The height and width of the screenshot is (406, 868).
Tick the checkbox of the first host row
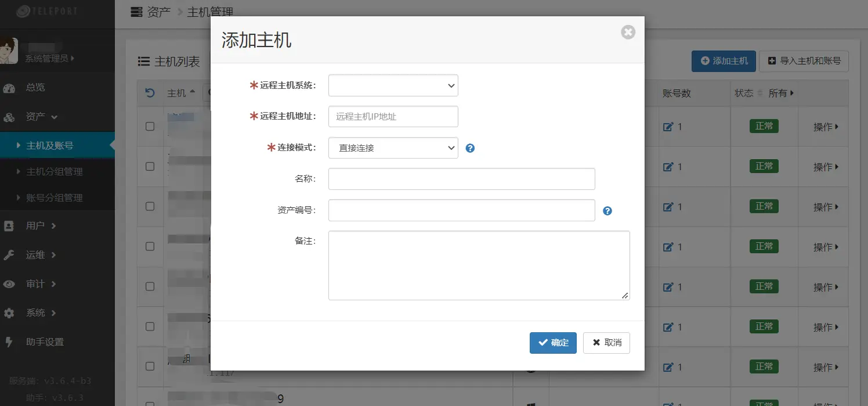[x=150, y=127]
